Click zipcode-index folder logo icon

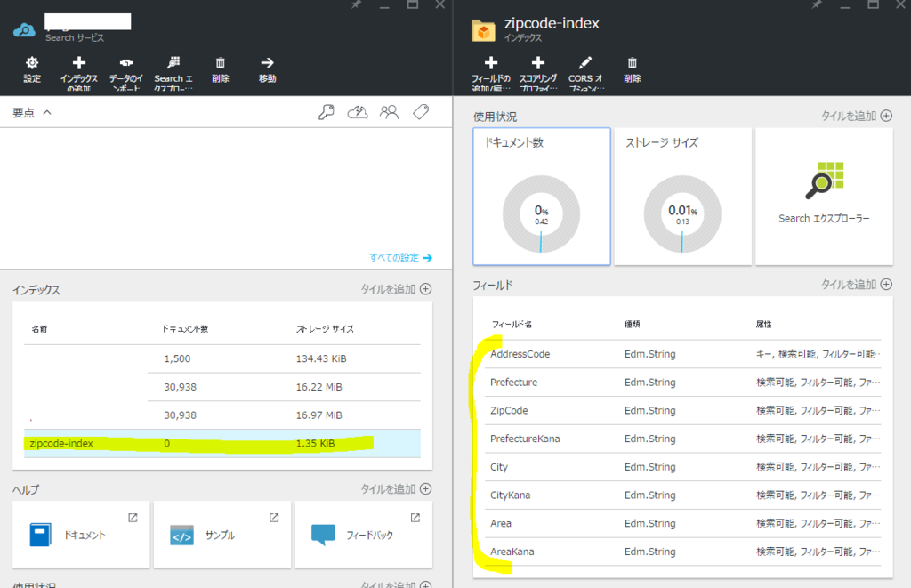click(x=483, y=31)
